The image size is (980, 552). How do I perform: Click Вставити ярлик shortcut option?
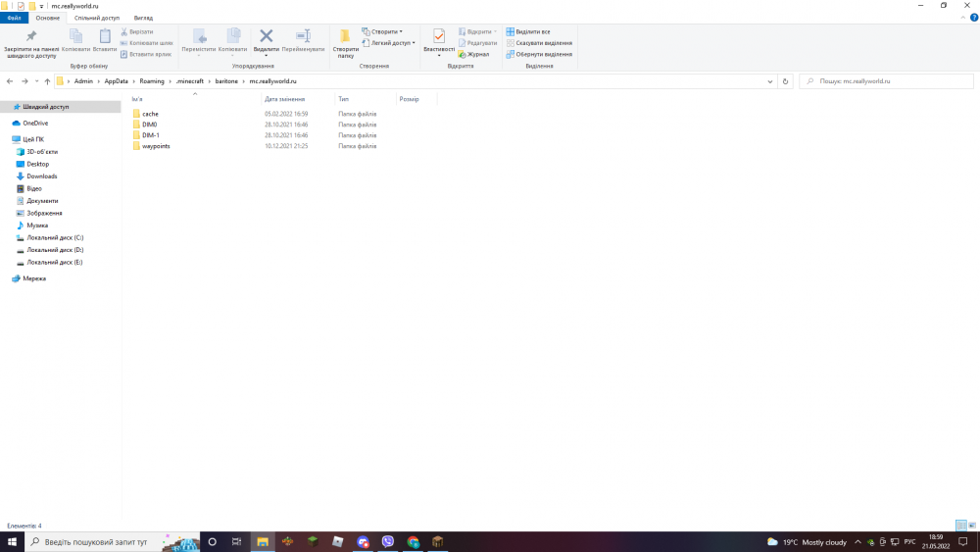[146, 54]
